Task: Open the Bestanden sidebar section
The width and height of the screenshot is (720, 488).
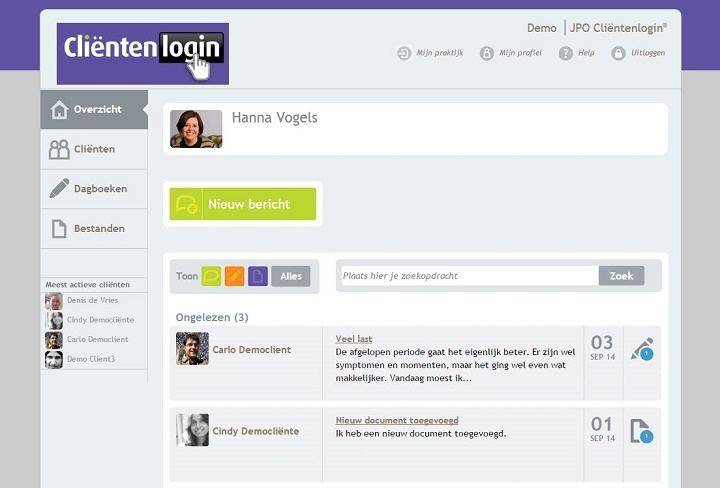Action: (94, 228)
